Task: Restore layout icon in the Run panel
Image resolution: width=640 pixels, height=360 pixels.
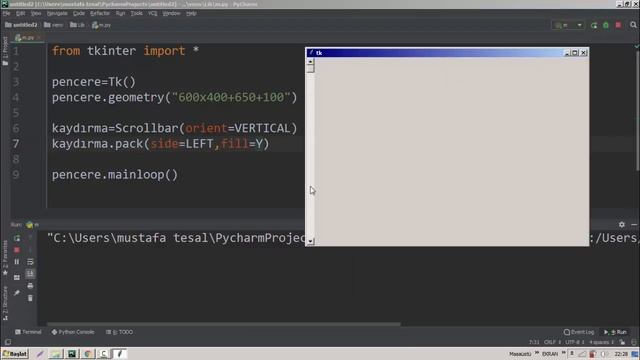Action: [x=17, y=278]
